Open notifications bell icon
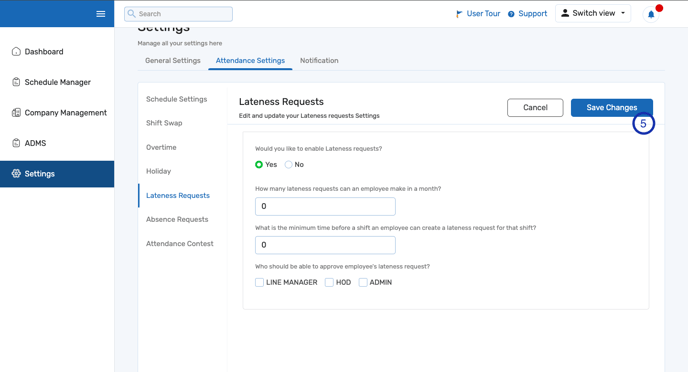The width and height of the screenshot is (688, 372). coord(651,14)
